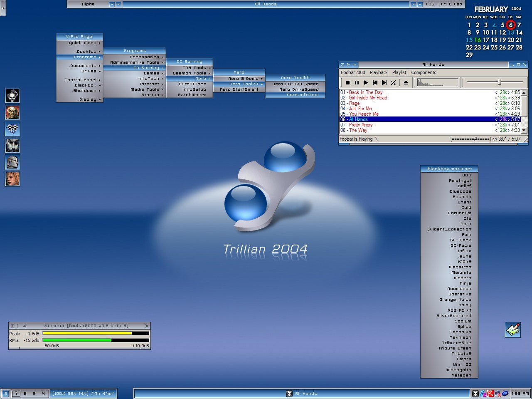Select the track "07 - Pretty Angry" in the playlist
Screen dimensions: 532x399
click(x=430, y=125)
